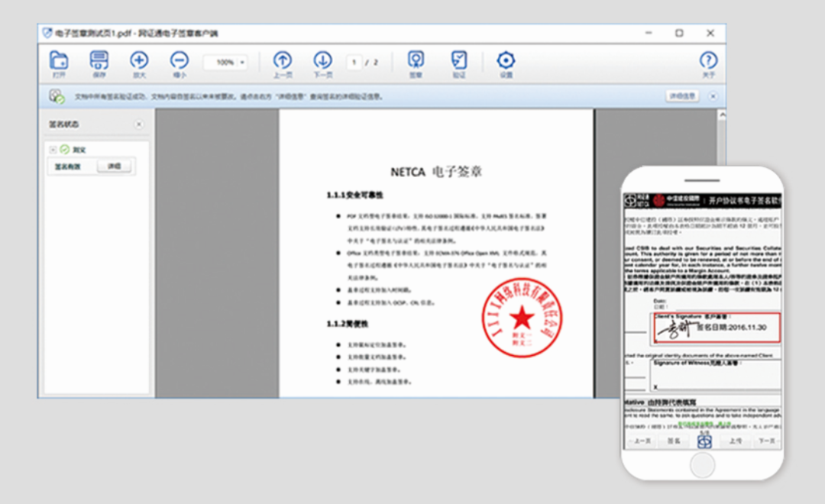
Task: Click 详细信息 in the verification notification bar
Action: point(683,96)
